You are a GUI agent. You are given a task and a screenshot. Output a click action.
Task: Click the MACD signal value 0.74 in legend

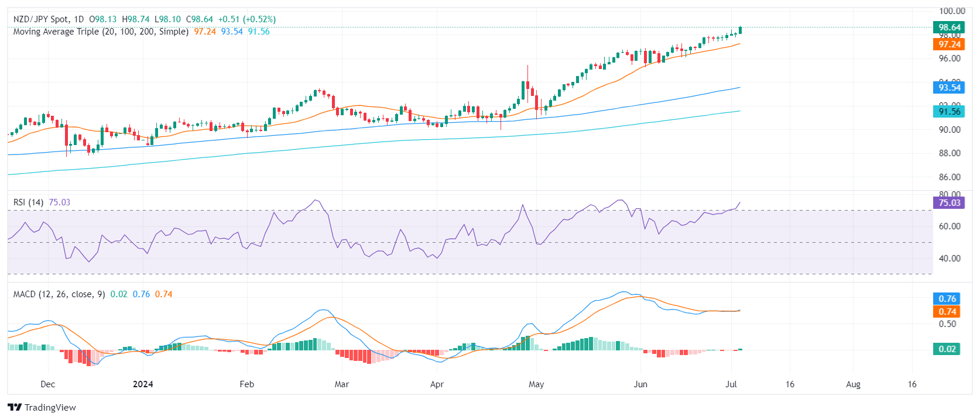pos(164,294)
